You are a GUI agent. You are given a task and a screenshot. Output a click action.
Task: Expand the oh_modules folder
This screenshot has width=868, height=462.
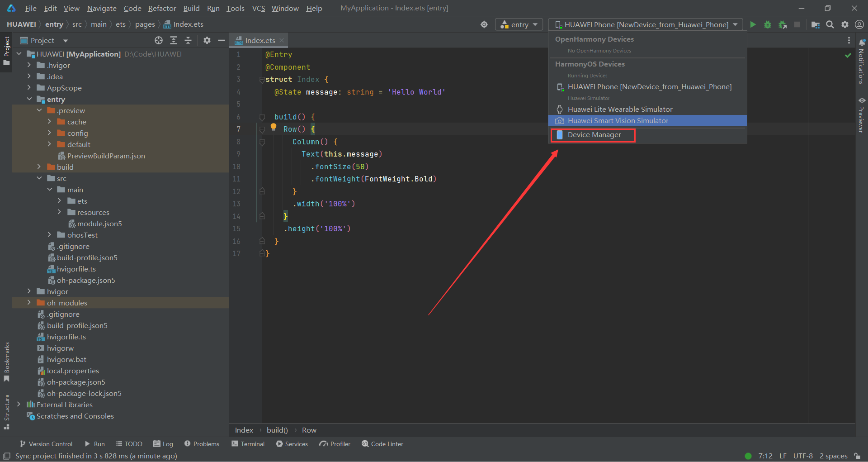29,303
